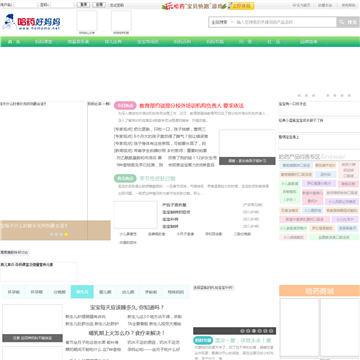Click the keyword search input field
Screen dimensions: 360x360
pyautogui.click(x=286, y=22)
